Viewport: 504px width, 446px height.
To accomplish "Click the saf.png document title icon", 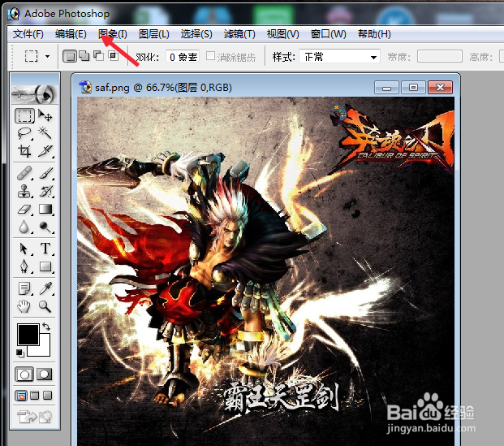I will pyautogui.click(x=85, y=87).
